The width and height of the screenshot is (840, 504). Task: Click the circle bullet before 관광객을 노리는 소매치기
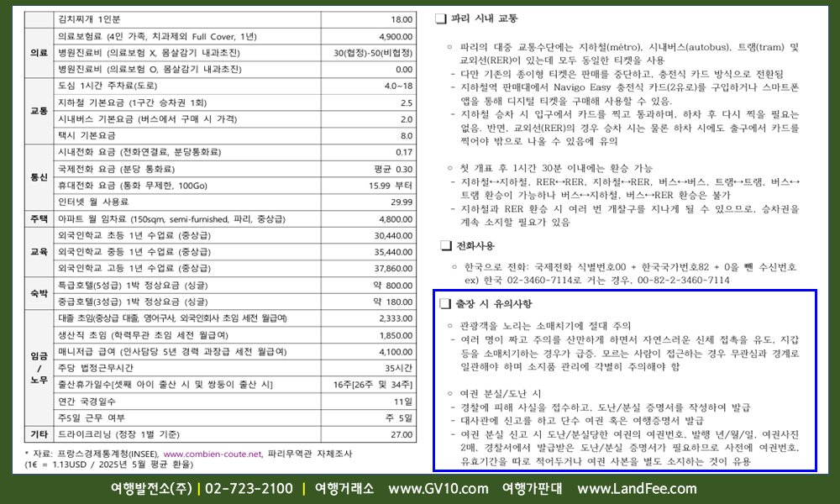click(x=452, y=326)
